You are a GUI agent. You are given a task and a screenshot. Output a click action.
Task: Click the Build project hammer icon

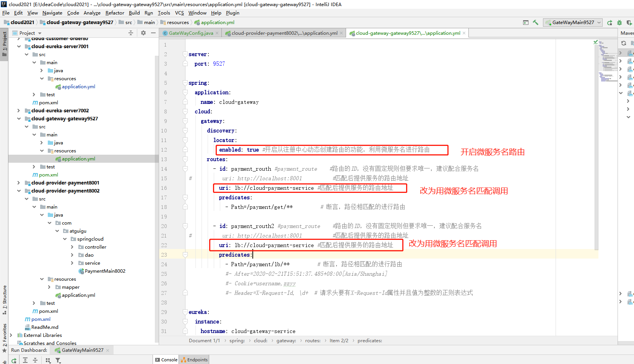535,23
